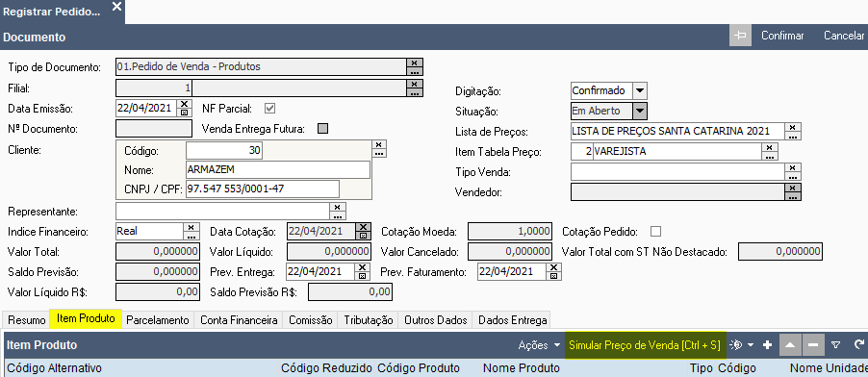
Task: Click the Nome Unidade column header
Action: pos(828,368)
